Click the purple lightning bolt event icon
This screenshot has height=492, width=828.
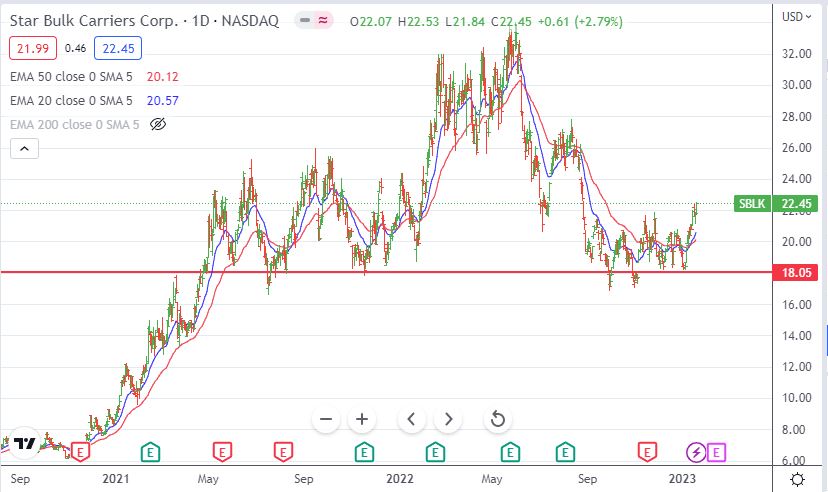(695, 452)
